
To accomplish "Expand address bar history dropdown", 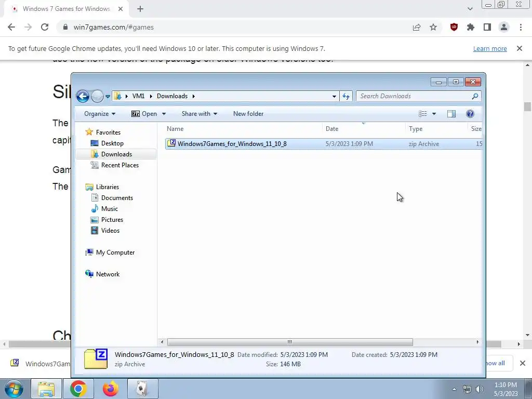I will 334,96.
